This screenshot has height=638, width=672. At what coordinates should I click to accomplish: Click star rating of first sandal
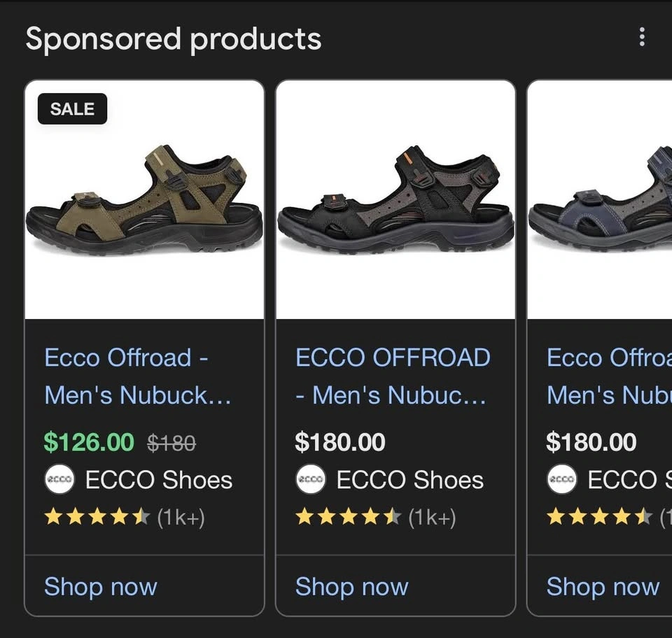point(97,517)
